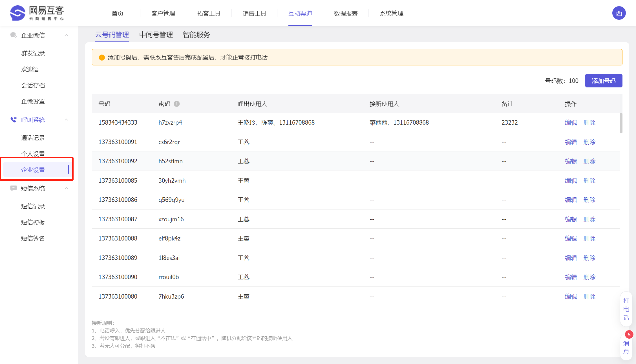Delete number 137363100091
Image resolution: width=636 pixels, height=364 pixels.
point(589,142)
